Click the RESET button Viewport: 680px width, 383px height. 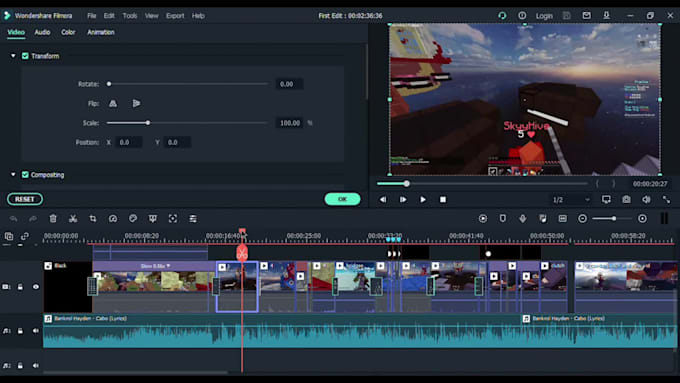25,199
